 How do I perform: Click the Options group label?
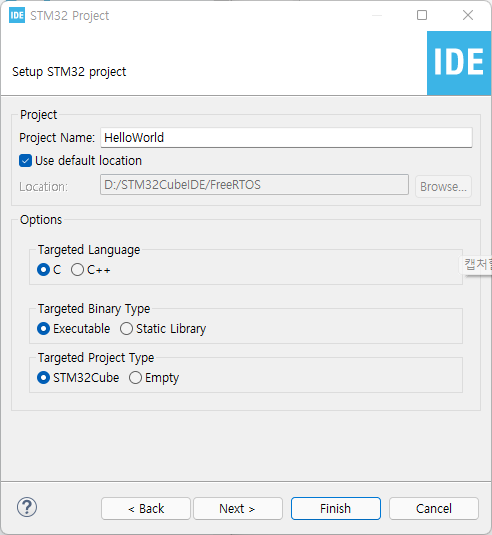41,220
